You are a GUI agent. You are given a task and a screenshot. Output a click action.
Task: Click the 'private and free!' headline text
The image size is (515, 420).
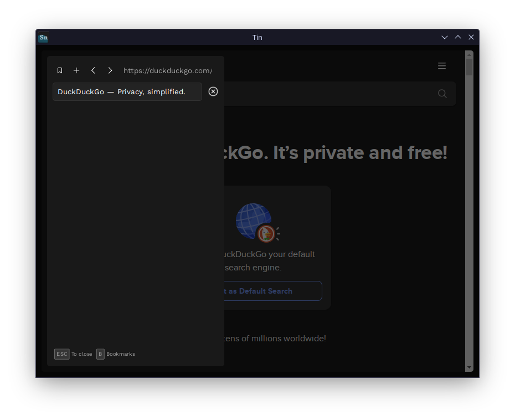(x=375, y=153)
